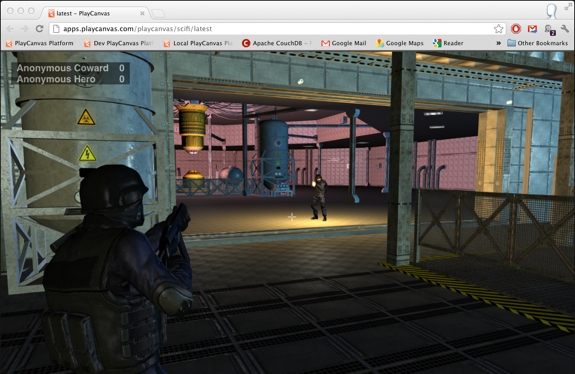The height and width of the screenshot is (374, 575).
Task: Click the white crosshair in the game
Action: click(292, 217)
